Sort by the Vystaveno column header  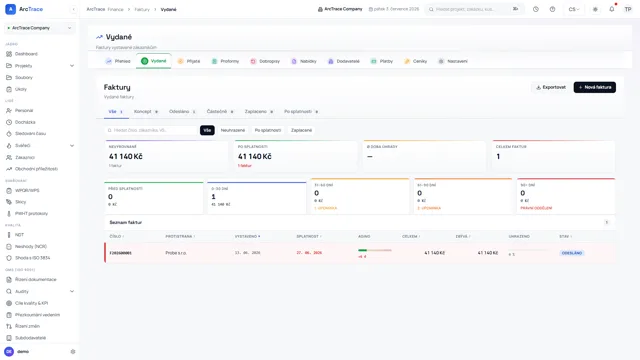(247, 236)
